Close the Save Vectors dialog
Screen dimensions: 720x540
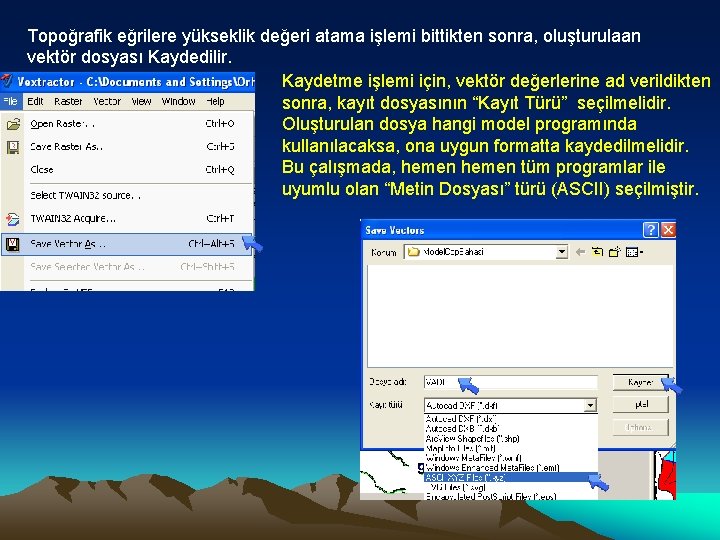[668, 230]
